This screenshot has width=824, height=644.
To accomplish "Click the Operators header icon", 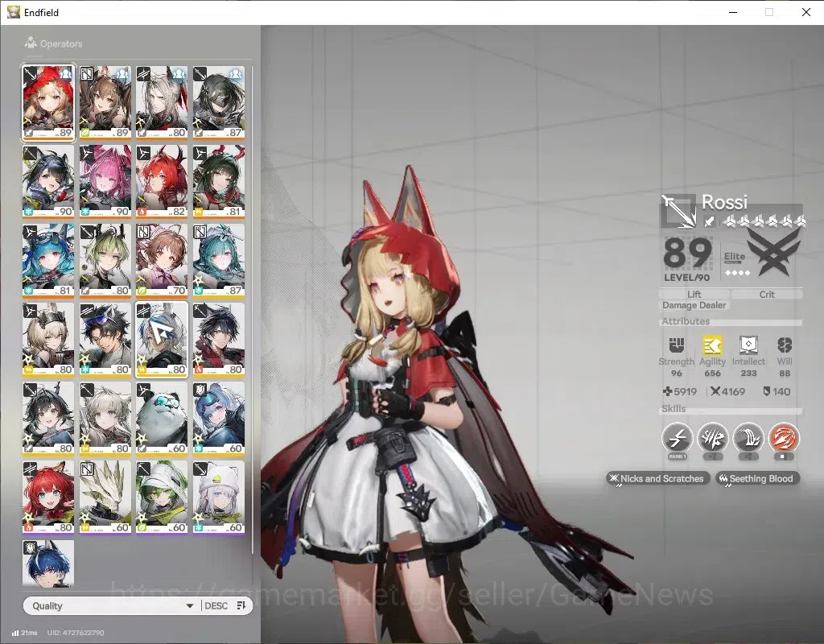I will click(x=31, y=43).
